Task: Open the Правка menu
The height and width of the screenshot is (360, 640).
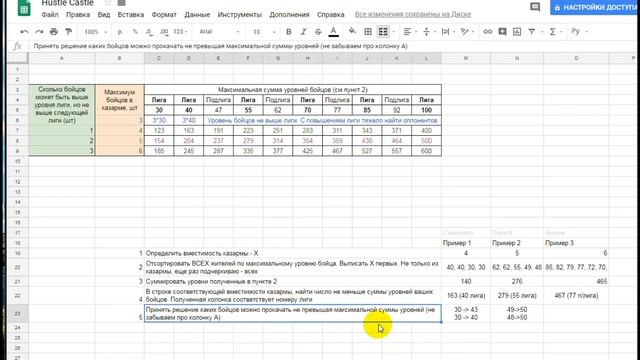Action: pyautogui.click(x=78, y=15)
